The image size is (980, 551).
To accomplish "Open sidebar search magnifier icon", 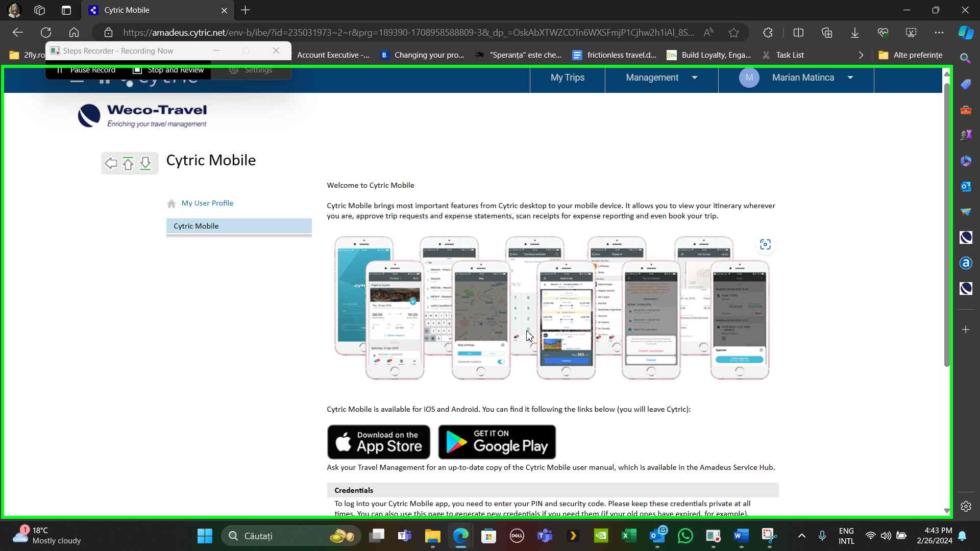I will (965, 59).
